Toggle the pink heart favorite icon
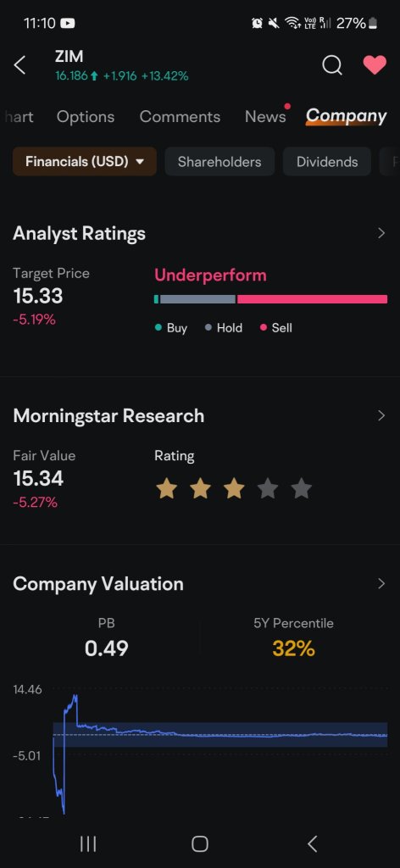Screen dimensions: 400x868 click(375, 64)
